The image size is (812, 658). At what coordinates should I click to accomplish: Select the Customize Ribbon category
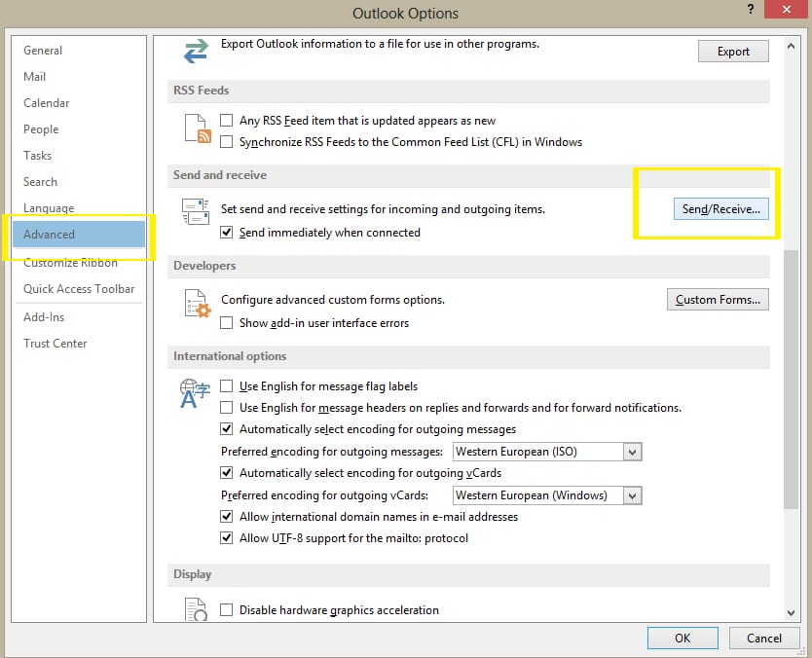tap(79, 263)
